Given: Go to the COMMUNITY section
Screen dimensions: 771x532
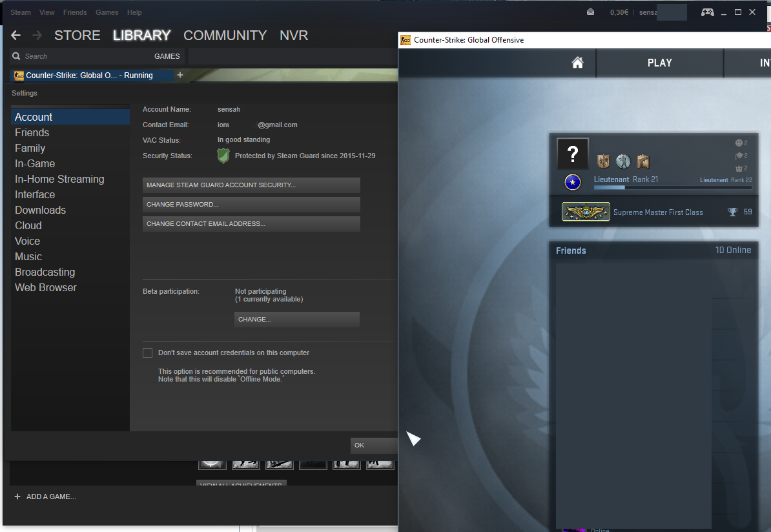Looking at the screenshot, I should point(225,36).
